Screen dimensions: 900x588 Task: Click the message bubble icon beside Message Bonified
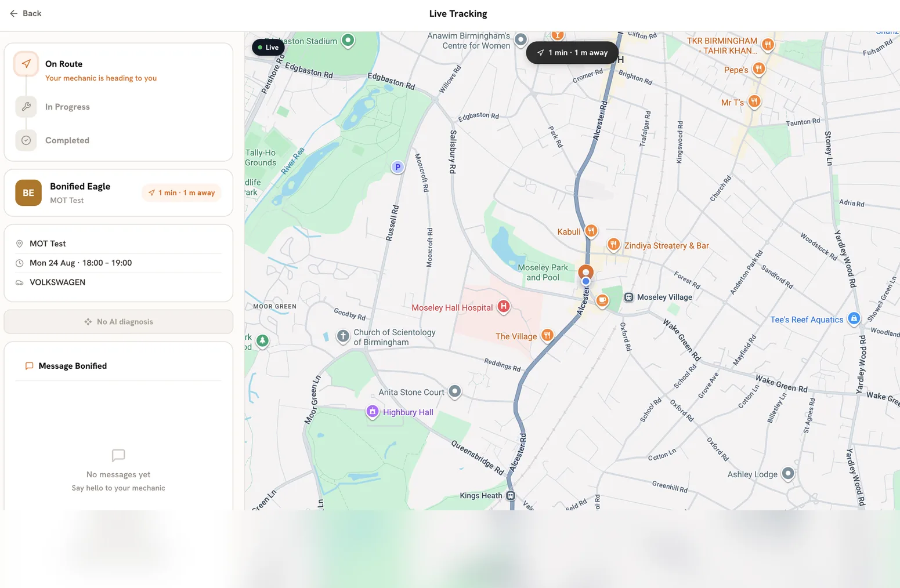point(29,366)
